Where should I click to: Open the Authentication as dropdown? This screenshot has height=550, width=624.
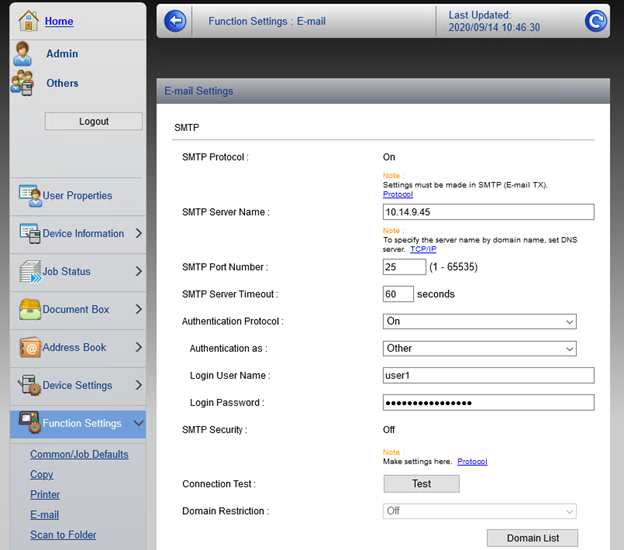[480, 349]
